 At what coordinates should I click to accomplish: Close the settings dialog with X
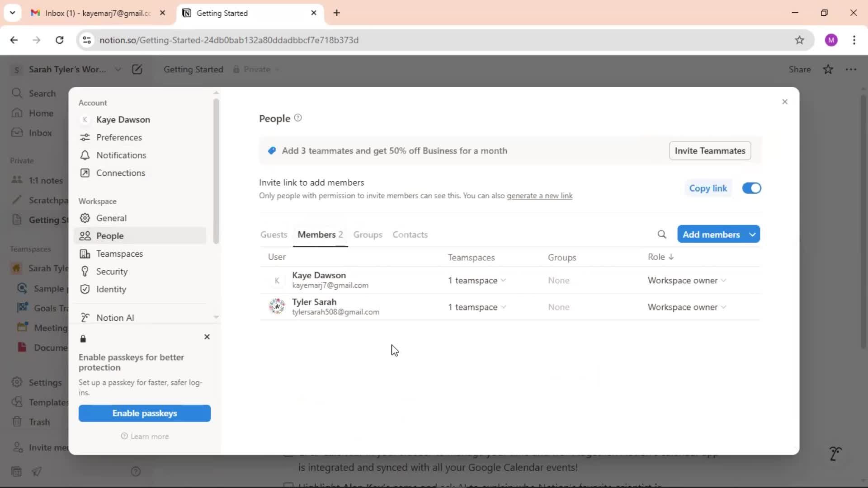pyautogui.click(x=785, y=102)
